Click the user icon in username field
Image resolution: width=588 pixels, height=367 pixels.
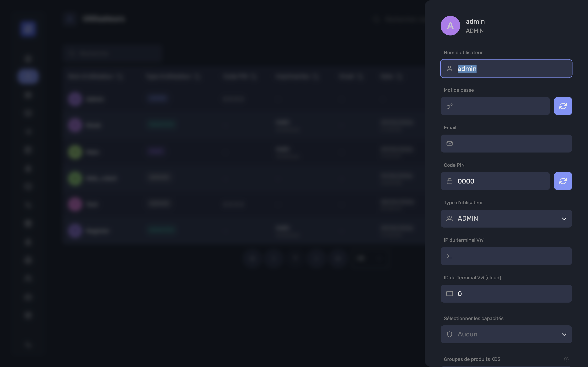click(450, 69)
